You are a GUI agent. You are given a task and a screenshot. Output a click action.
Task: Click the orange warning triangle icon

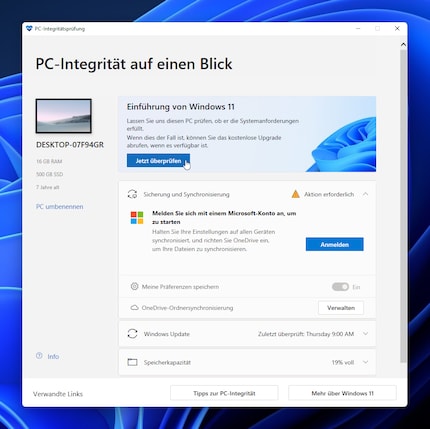295,194
